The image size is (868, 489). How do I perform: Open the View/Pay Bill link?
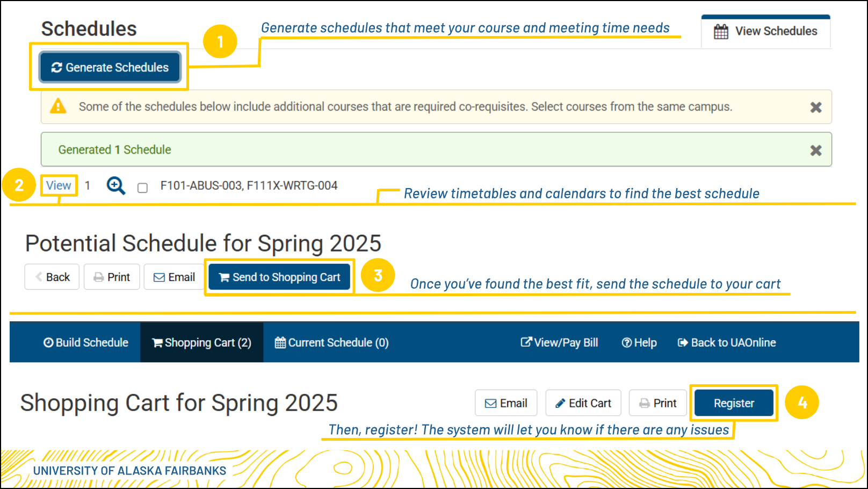(559, 343)
